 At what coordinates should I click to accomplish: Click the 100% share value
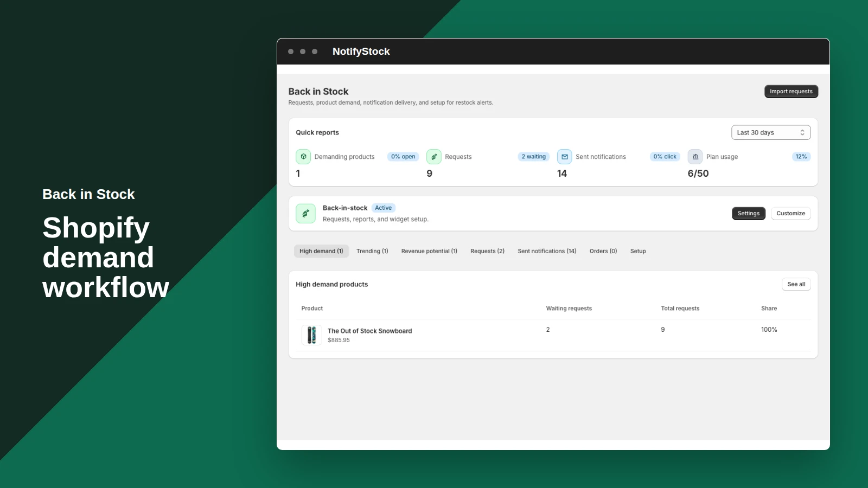click(769, 330)
